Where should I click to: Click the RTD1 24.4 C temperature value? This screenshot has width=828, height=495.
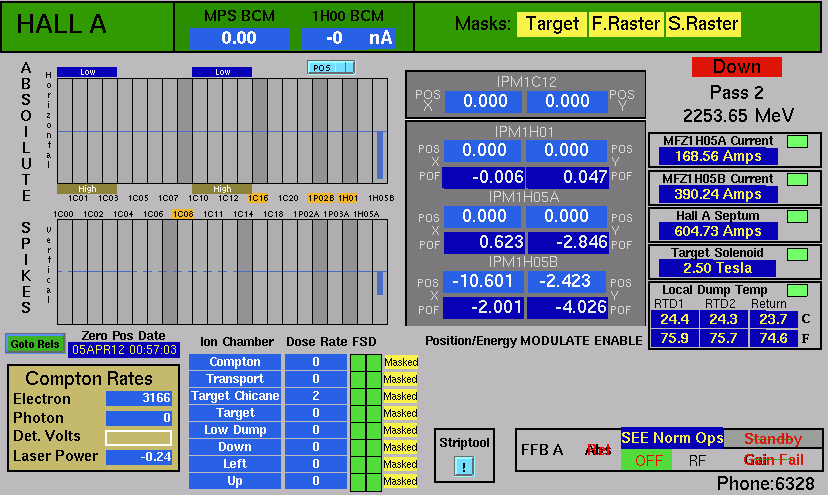tap(674, 320)
